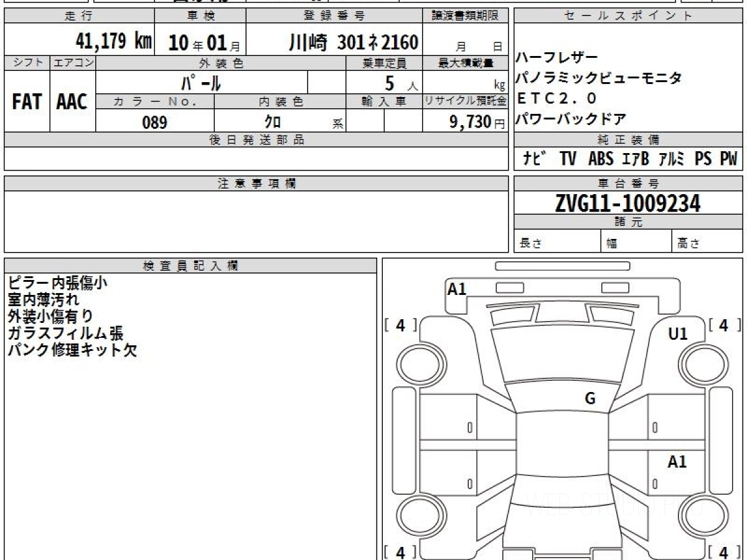Select the G mark on the windshield

(x=590, y=399)
